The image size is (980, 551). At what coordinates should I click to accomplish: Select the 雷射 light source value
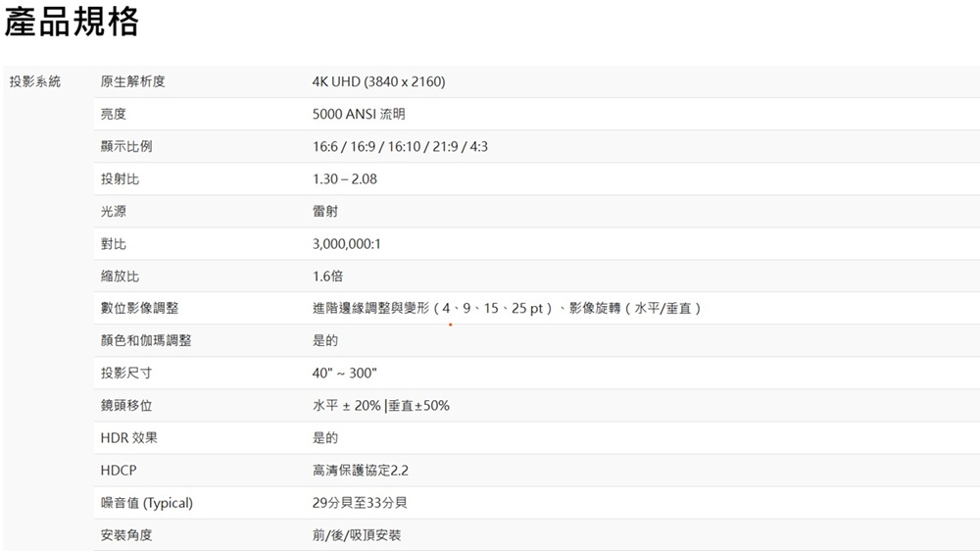(x=325, y=212)
